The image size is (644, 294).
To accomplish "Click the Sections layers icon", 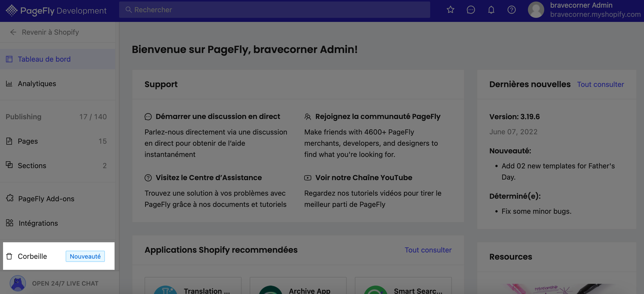I will coord(9,165).
